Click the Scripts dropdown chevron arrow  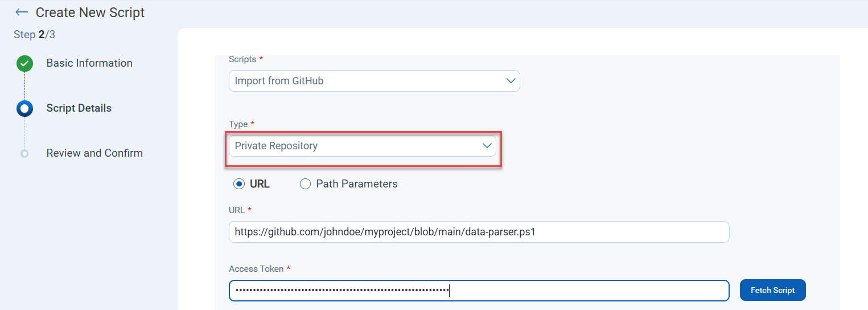pos(511,81)
